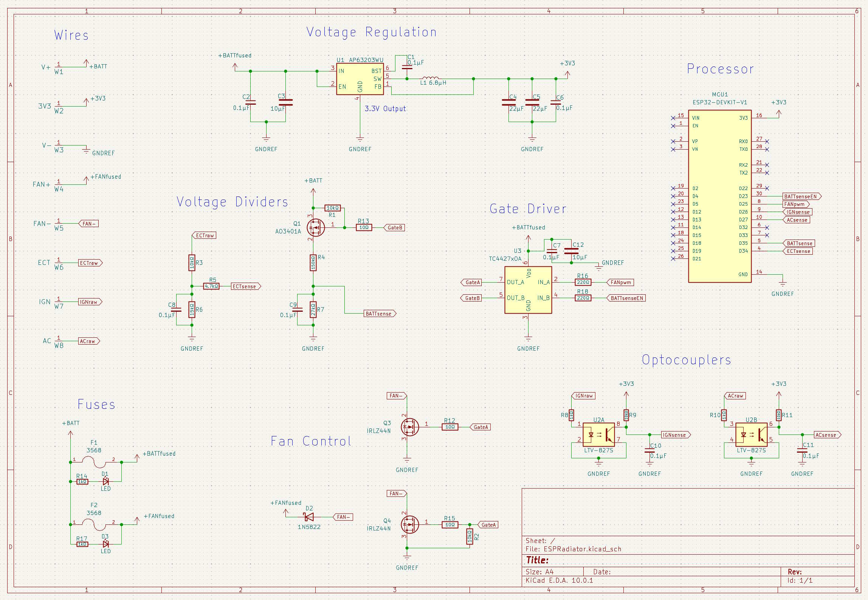Select the C10 0.1µF capacitor

649,450
